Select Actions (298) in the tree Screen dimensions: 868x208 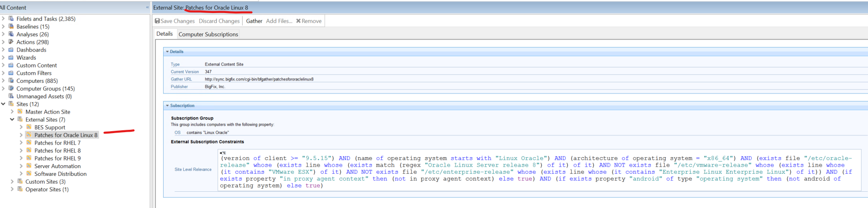[33, 42]
